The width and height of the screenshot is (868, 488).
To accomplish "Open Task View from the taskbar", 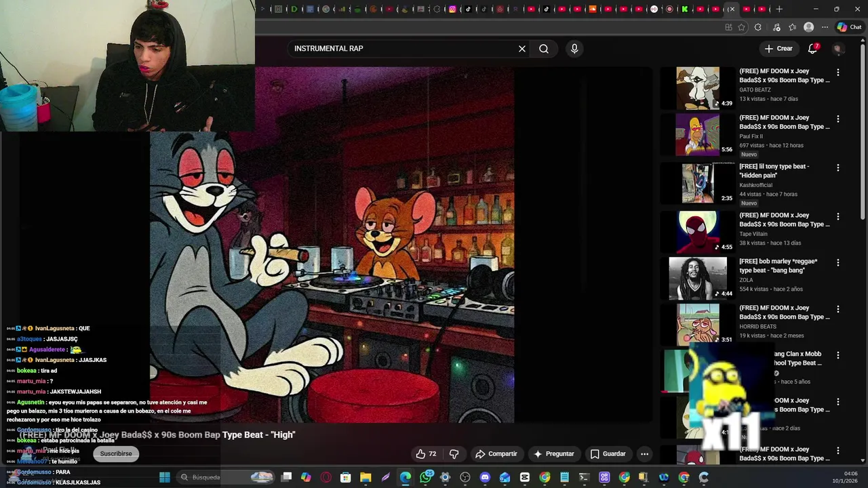I will tap(286, 477).
